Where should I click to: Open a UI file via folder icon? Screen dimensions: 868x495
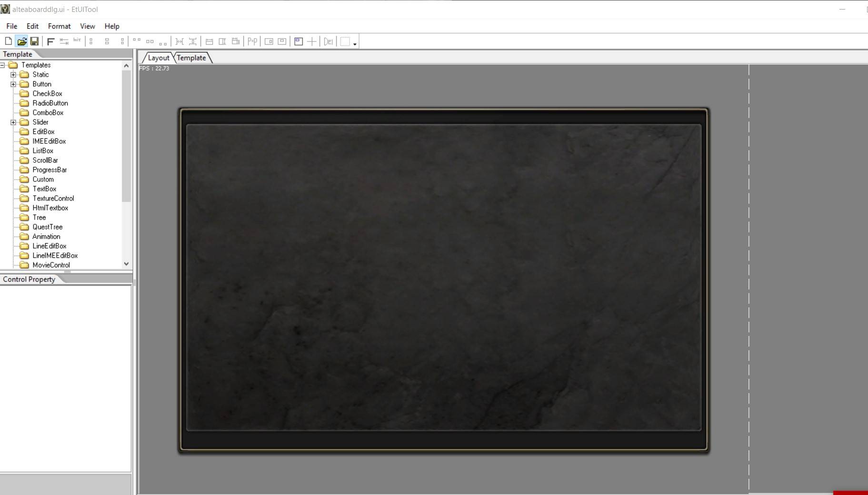pos(21,41)
